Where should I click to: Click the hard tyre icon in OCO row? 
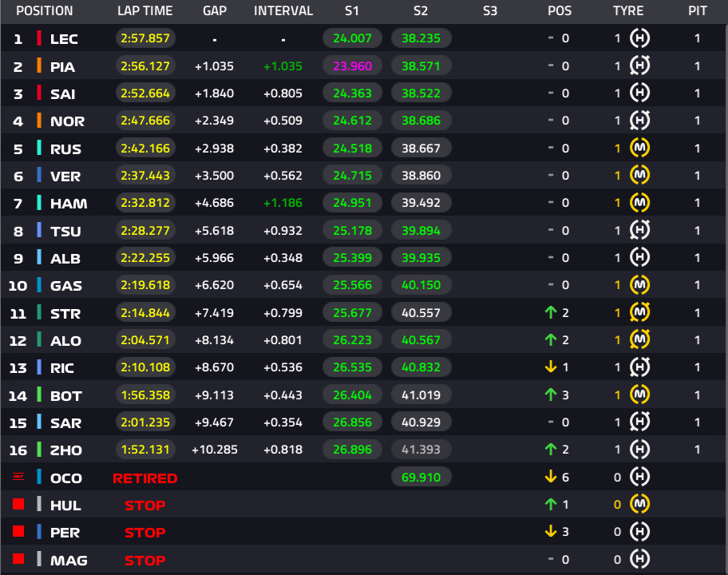click(639, 477)
